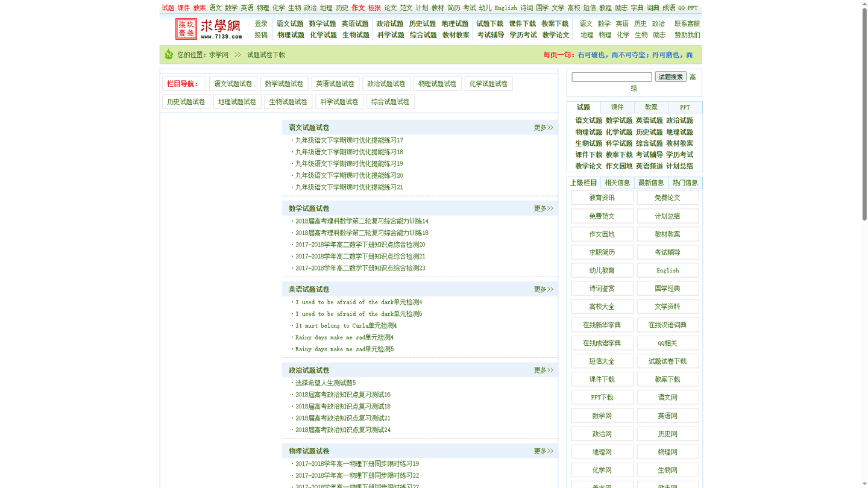Image resolution: width=868 pixels, height=488 pixels.
Task: Click 作文 in the red top bar
Action: coord(358,8)
